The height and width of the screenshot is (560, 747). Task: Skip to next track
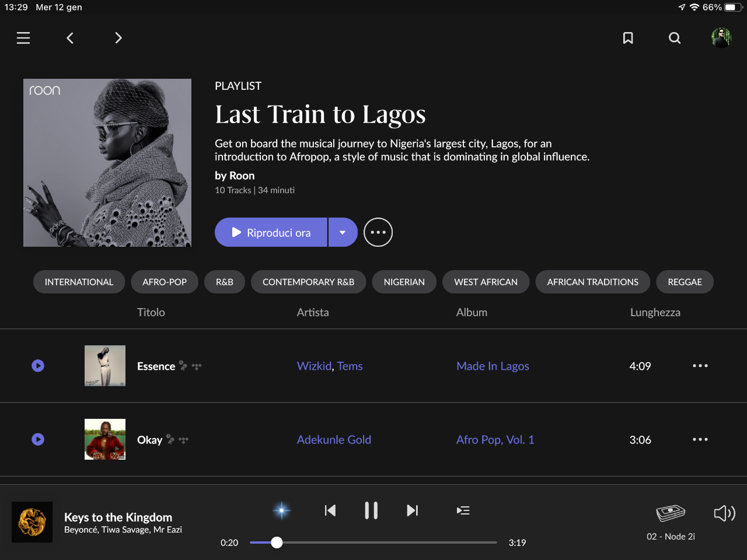coord(412,510)
